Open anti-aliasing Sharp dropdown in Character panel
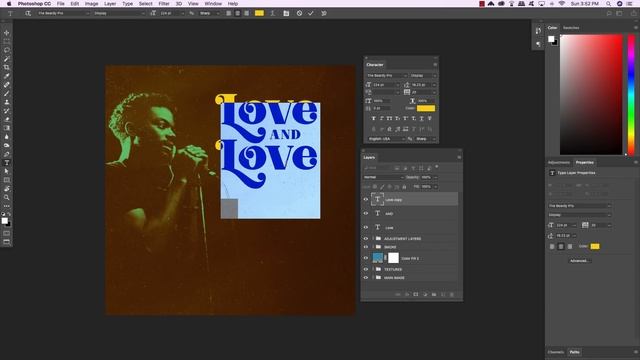 click(x=425, y=139)
